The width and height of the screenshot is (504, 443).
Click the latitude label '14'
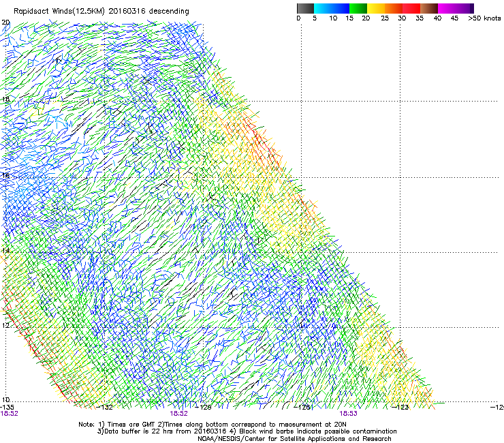[5, 250]
